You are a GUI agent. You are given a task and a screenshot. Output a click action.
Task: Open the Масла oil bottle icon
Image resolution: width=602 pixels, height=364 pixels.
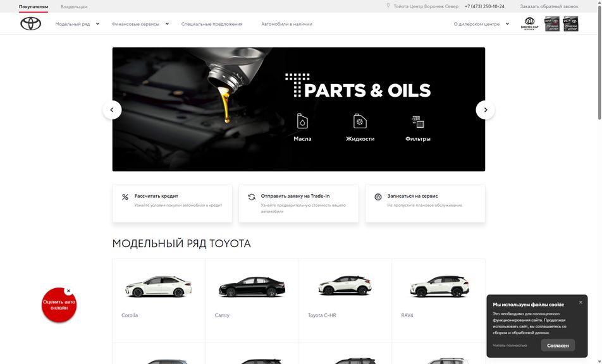coord(302,121)
